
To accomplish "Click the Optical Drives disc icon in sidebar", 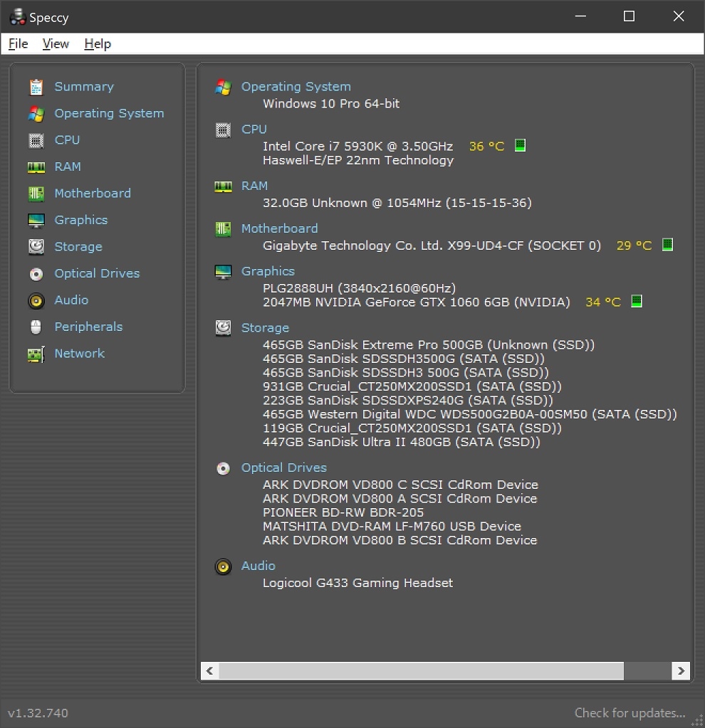I will point(36,274).
